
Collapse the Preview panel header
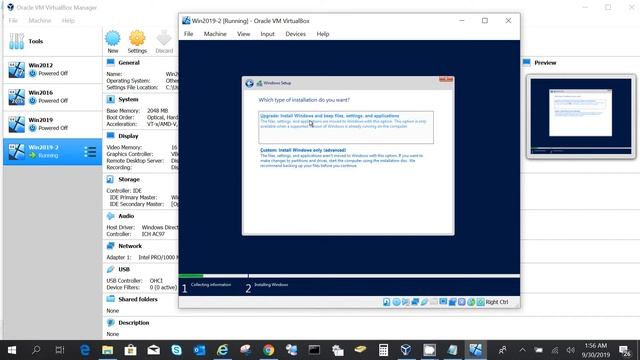[545, 62]
